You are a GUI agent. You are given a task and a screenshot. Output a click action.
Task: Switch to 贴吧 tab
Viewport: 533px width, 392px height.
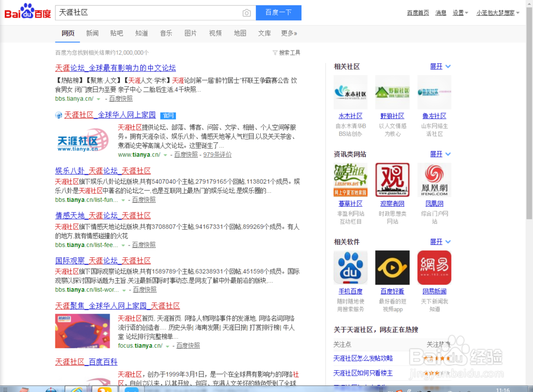point(117,34)
